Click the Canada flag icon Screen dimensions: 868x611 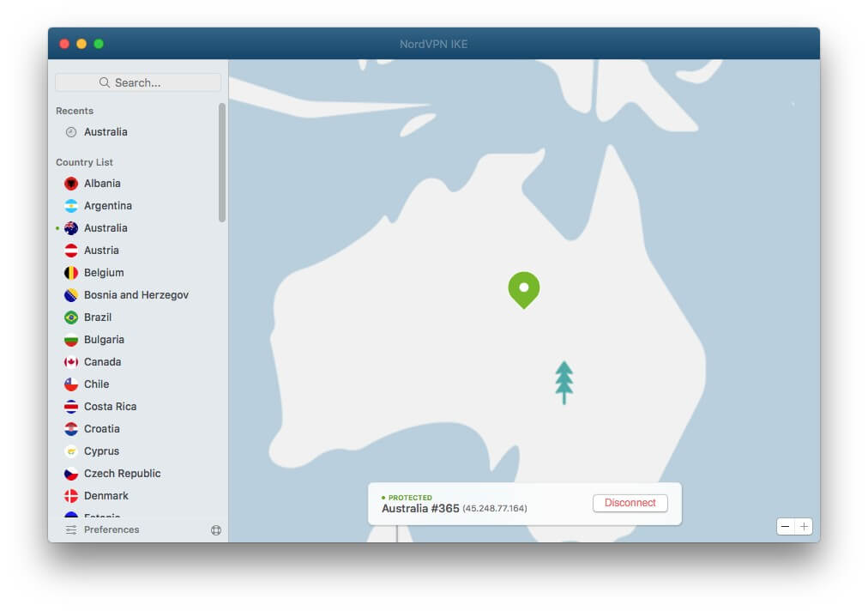[71, 362]
